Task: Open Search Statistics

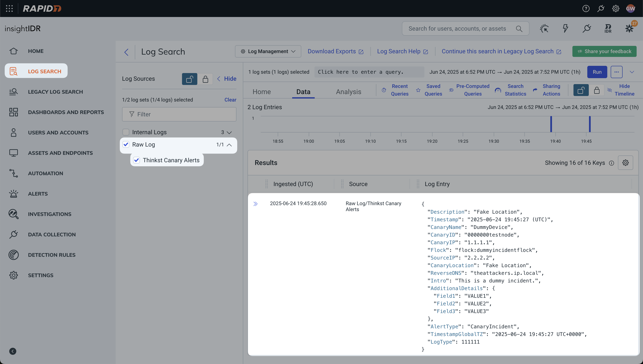Action: pos(511,90)
